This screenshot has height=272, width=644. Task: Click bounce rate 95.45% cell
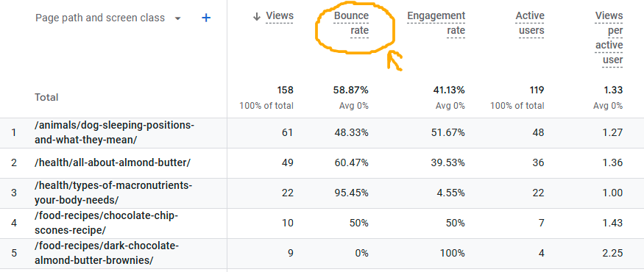point(351,193)
